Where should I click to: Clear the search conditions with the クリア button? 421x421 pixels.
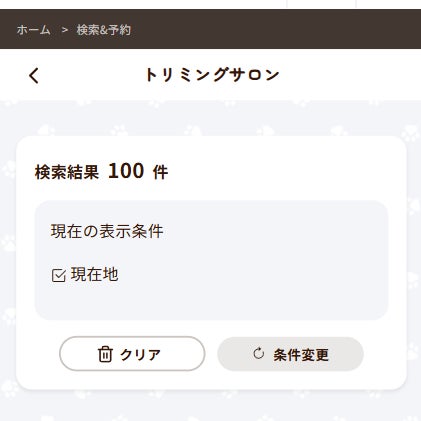(x=132, y=354)
